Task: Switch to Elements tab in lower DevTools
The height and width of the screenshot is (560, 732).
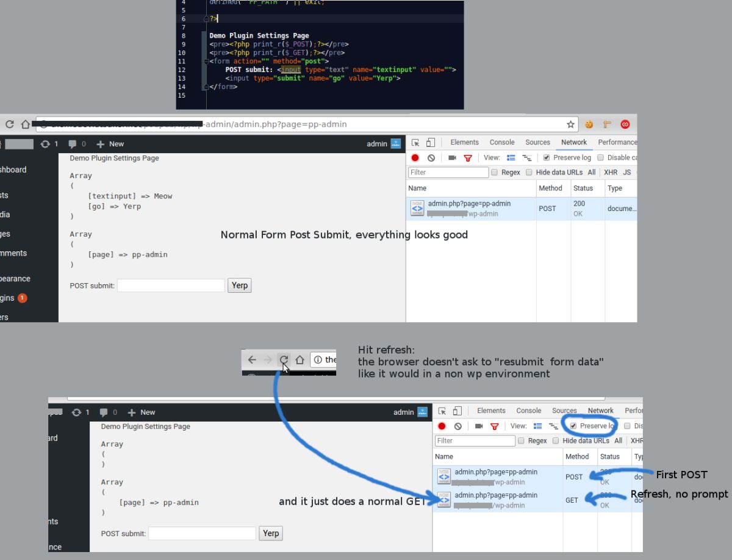Action: coord(492,411)
